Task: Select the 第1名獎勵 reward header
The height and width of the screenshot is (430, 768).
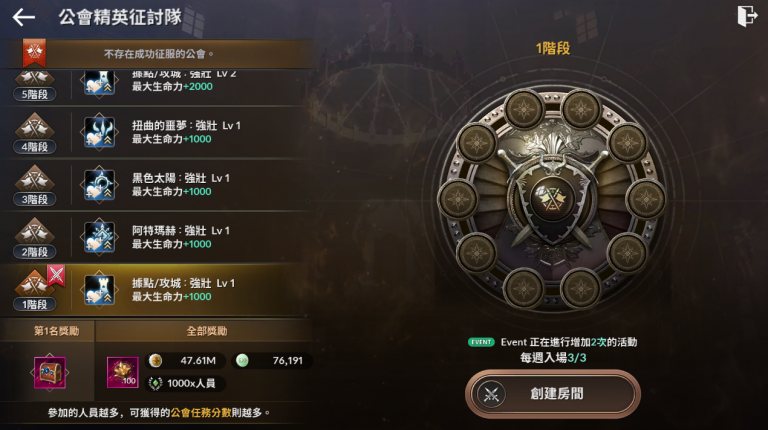Action: [56, 331]
